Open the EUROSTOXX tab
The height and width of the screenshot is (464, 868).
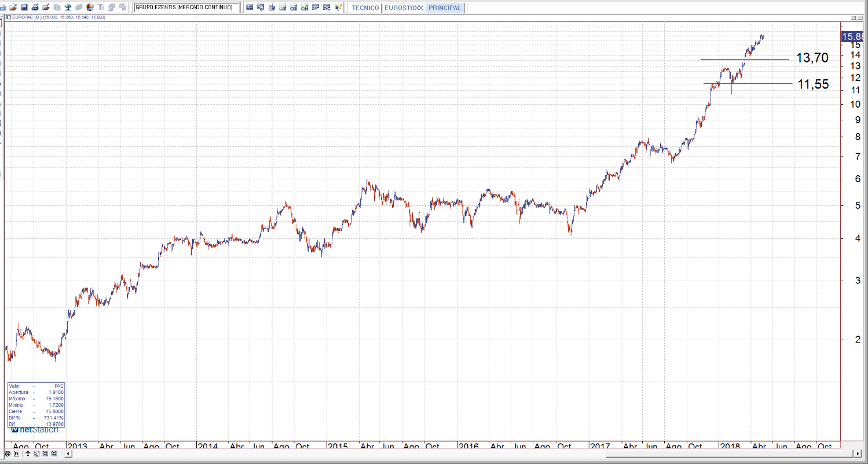[x=404, y=8]
